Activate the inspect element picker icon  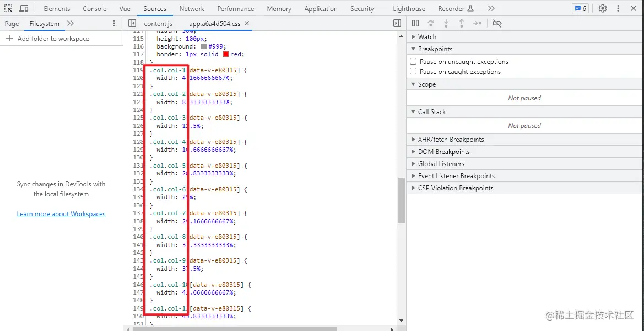coord(8,8)
